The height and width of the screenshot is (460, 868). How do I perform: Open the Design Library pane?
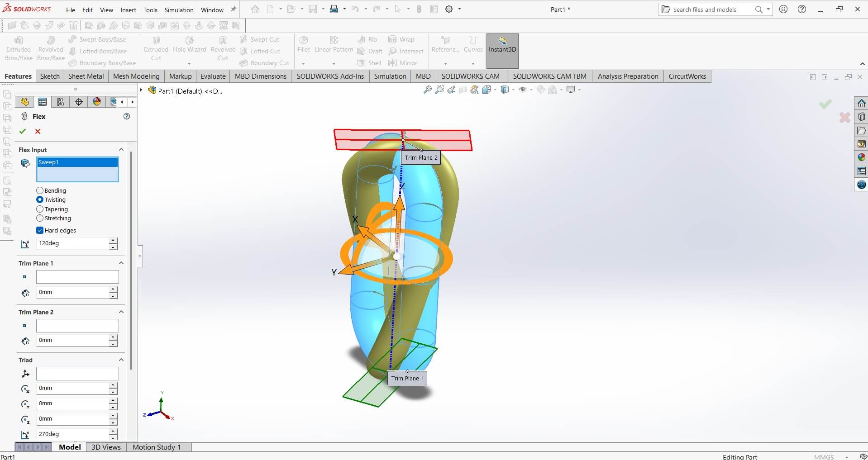click(x=861, y=117)
